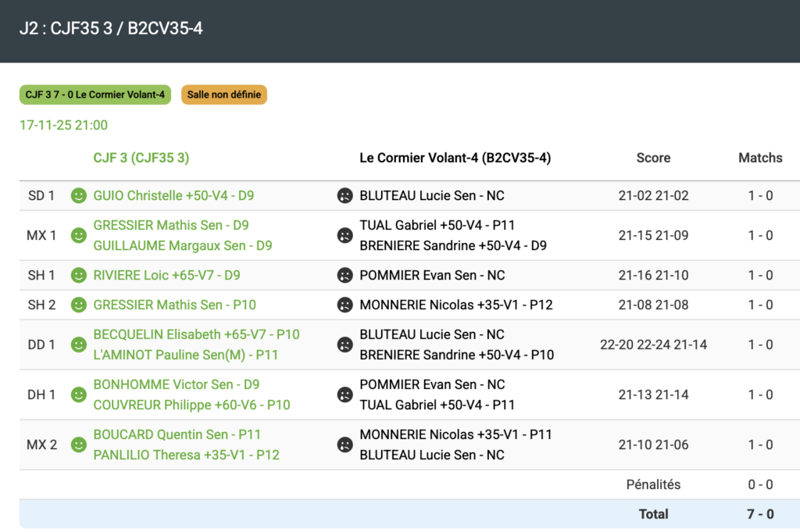
Task: Click sad face icon in MX 2 row
Action: pyautogui.click(x=345, y=445)
